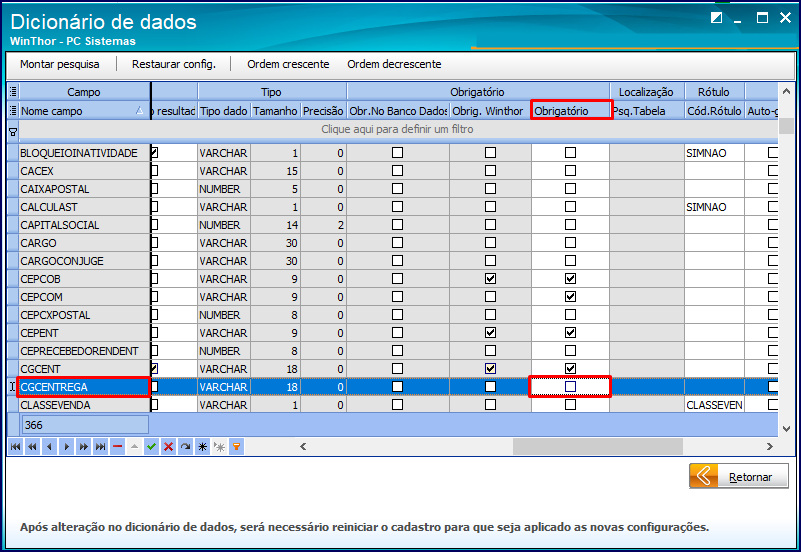Viewport: 801px width, 552px height.
Task: Click the filter row funnel indicator
Action: coord(13,132)
